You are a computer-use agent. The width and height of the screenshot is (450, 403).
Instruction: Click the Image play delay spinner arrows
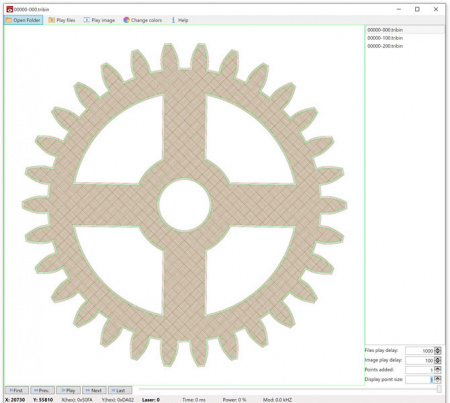pyautogui.click(x=438, y=360)
